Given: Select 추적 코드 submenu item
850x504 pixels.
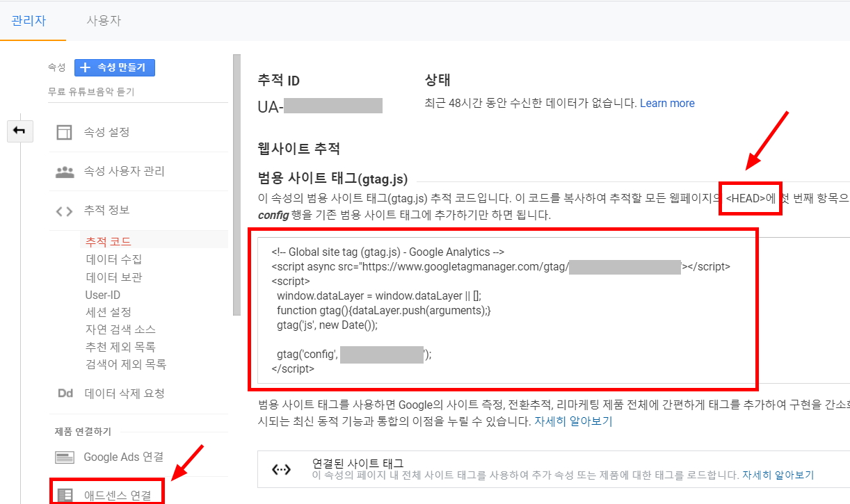Looking at the screenshot, I should [108, 241].
